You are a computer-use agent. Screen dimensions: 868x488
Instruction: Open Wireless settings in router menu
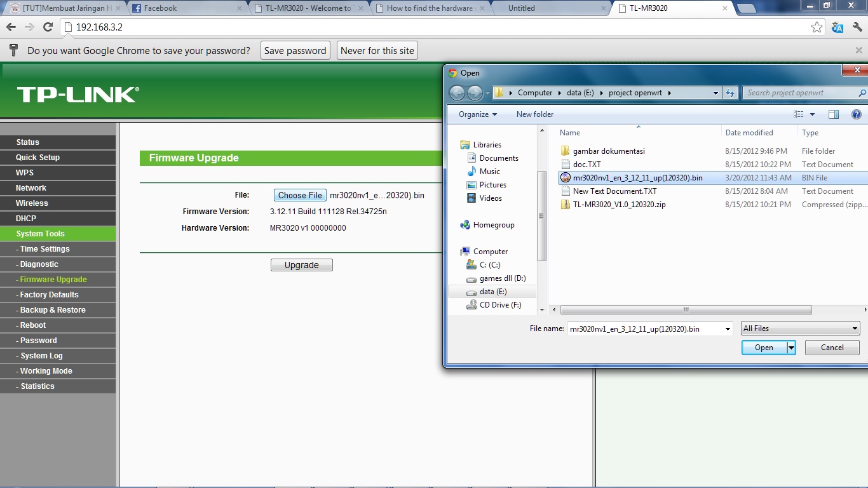58,203
